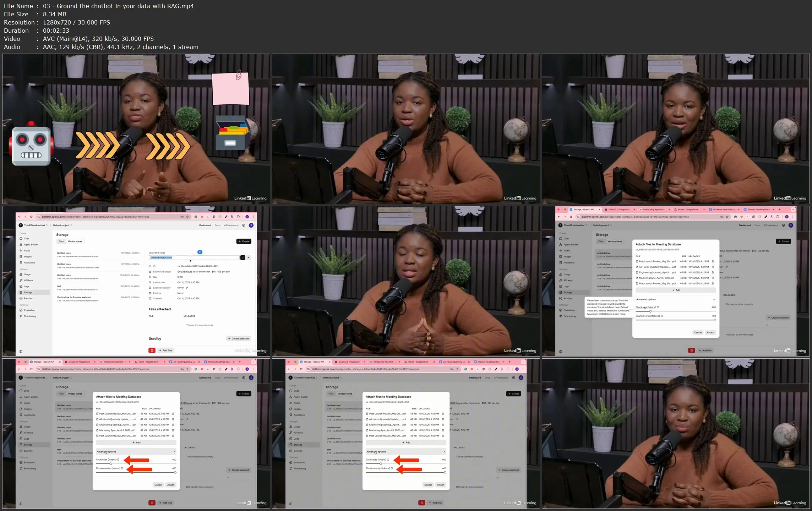Open the ThisAITooldoesthat organization switcher on undimmed page

(x=34, y=225)
